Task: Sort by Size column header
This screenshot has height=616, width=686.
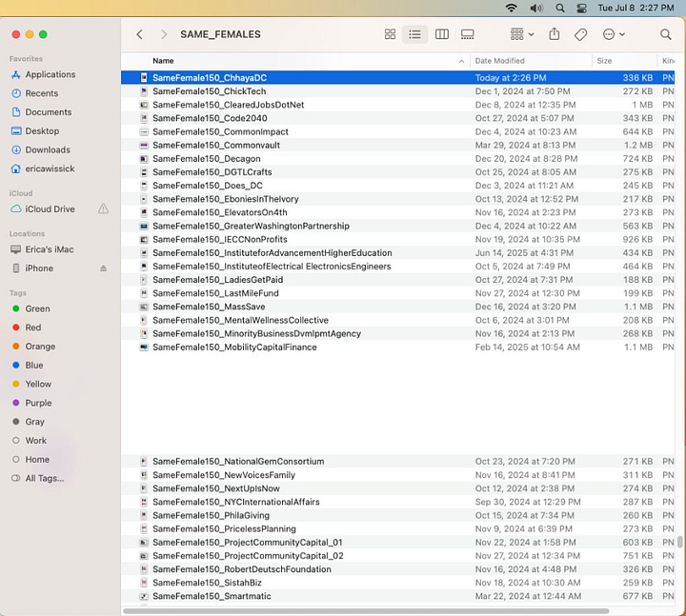Action: (x=604, y=61)
